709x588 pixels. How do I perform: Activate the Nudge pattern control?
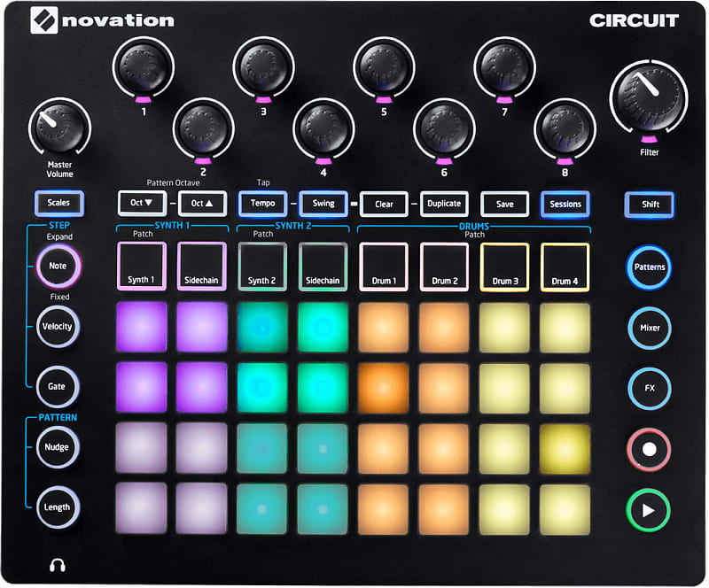(x=57, y=447)
